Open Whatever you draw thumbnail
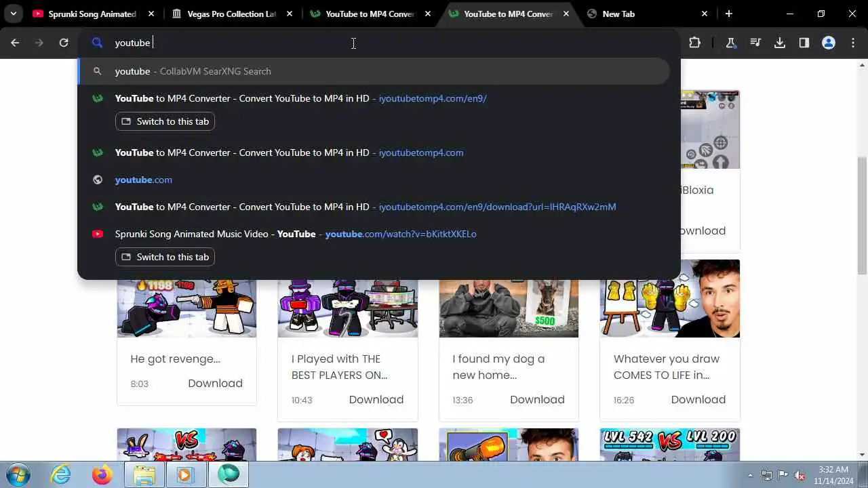868x488 pixels. [670, 298]
